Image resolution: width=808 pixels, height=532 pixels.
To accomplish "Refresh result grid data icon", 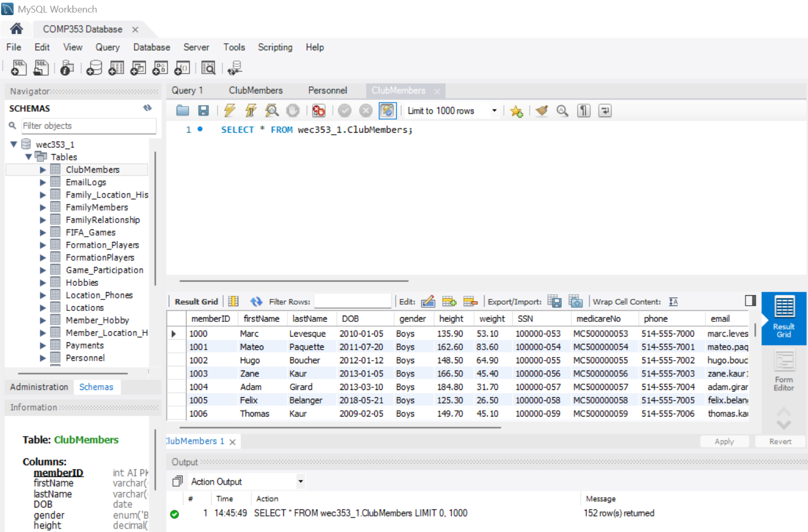I will pyautogui.click(x=256, y=302).
